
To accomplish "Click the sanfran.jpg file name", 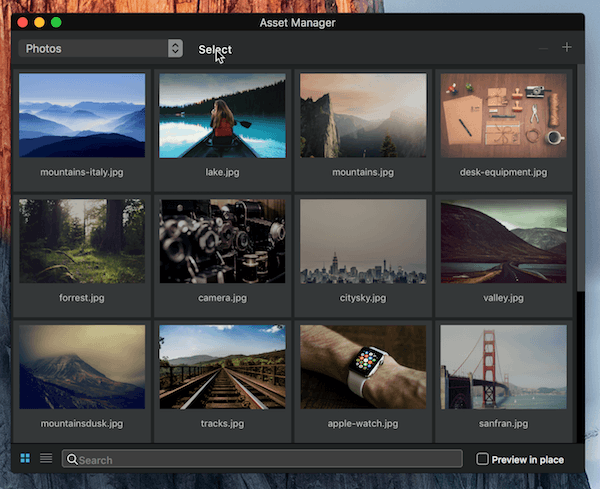I will point(504,424).
